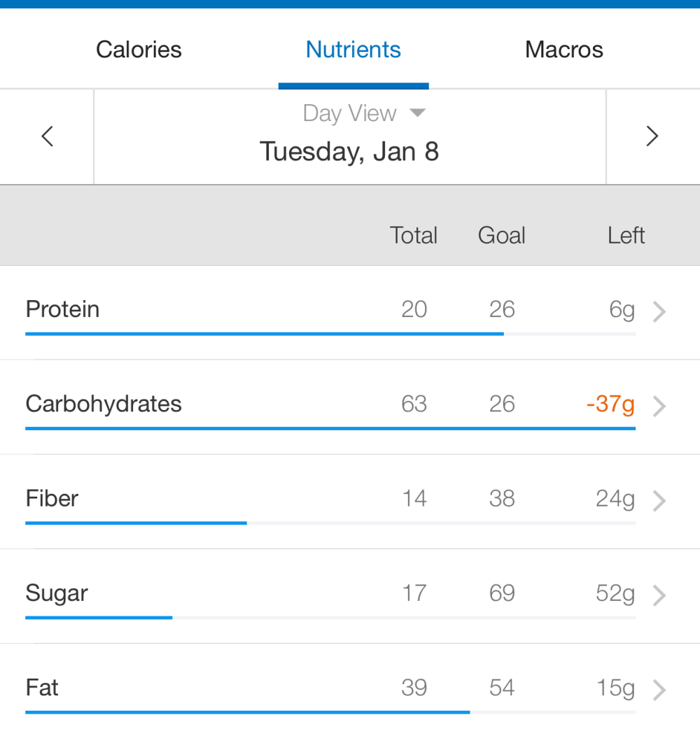This screenshot has width=700, height=736.
Task: Expand the Day View dropdown arrow
Action: click(x=417, y=113)
